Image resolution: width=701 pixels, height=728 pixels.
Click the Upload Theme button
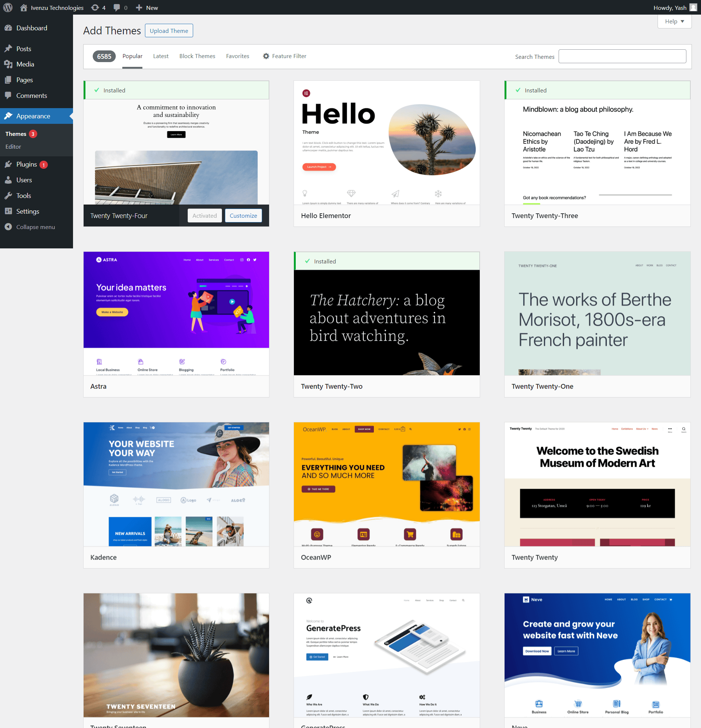pyautogui.click(x=168, y=31)
